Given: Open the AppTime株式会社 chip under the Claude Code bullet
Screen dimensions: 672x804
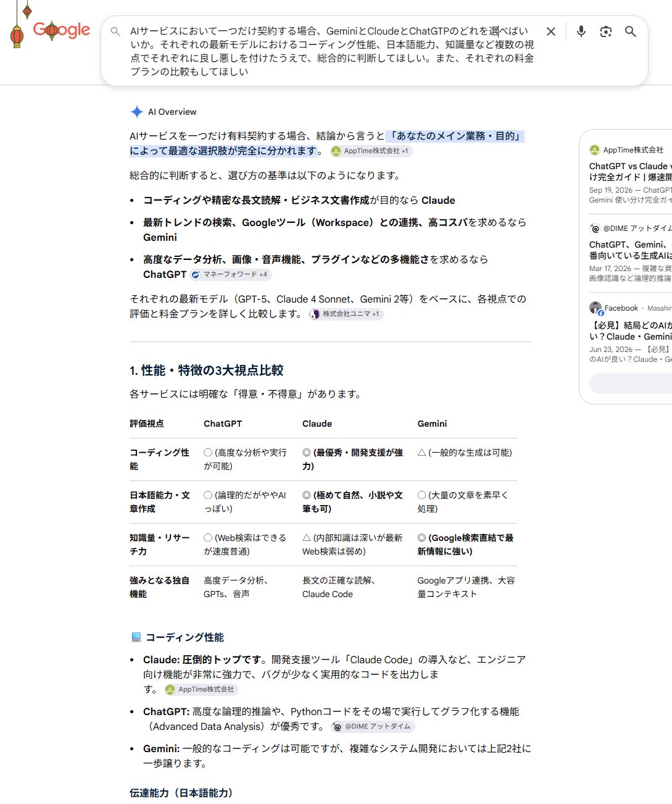Looking at the screenshot, I should (x=201, y=689).
